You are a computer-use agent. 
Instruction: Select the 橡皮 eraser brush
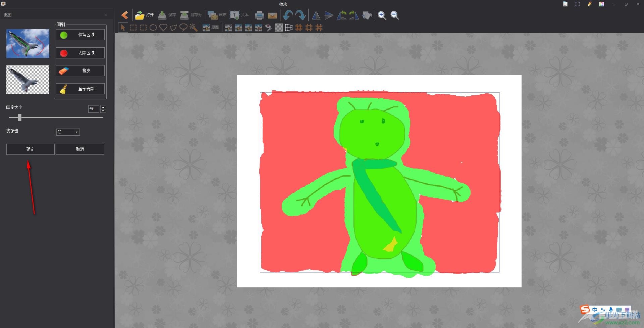80,71
